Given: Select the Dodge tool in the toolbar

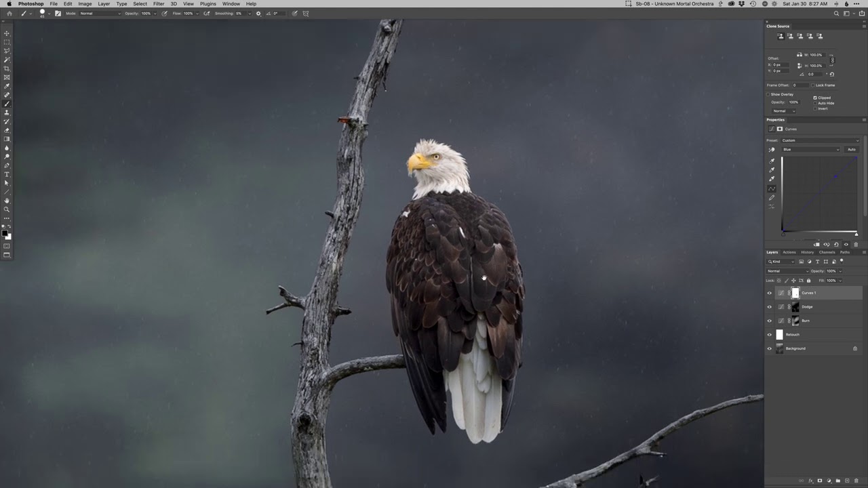Looking at the screenshot, I should tap(7, 157).
